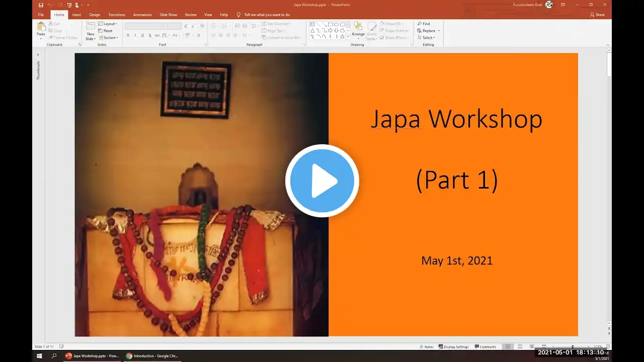Open the Change Case dropdown
Screen dimensions: 644x362
pyautogui.click(x=176, y=35)
